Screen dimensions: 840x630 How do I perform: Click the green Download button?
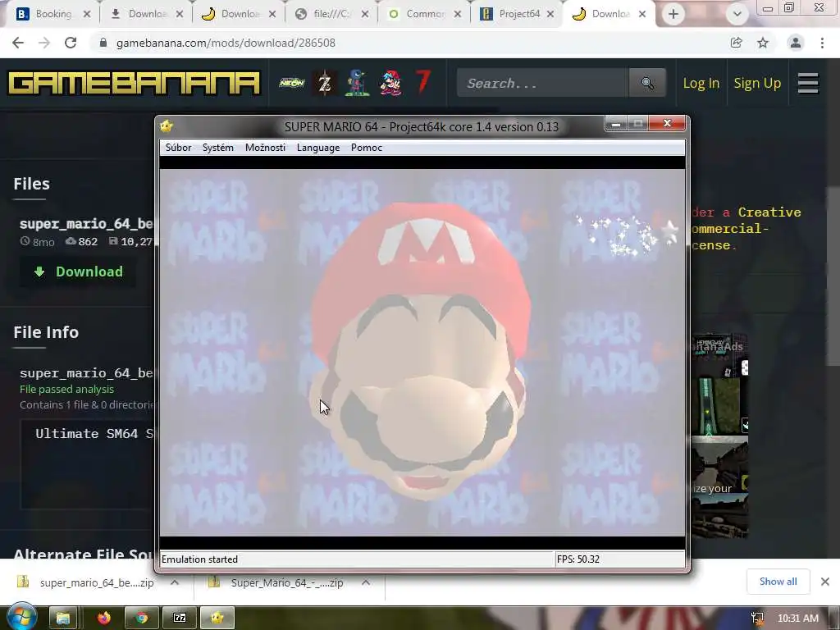point(78,272)
